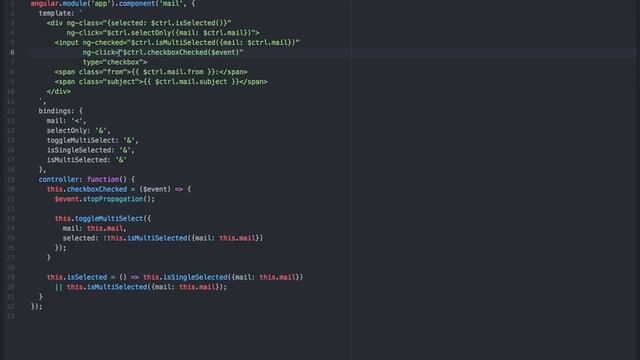Image resolution: width=640 pixels, height=360 pixels.
Task: Click line number 19 in the gutter
Action: pyautogui.click(x=11, y=180)
